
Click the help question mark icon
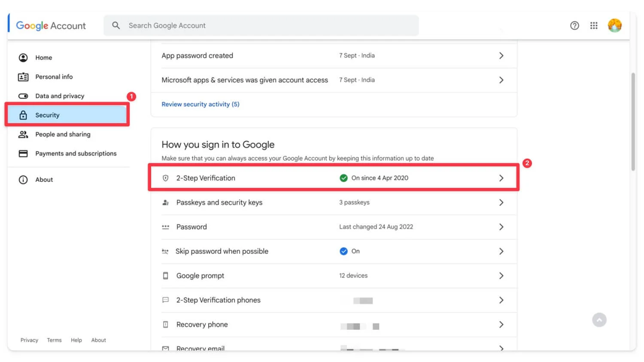pos(574,26)
